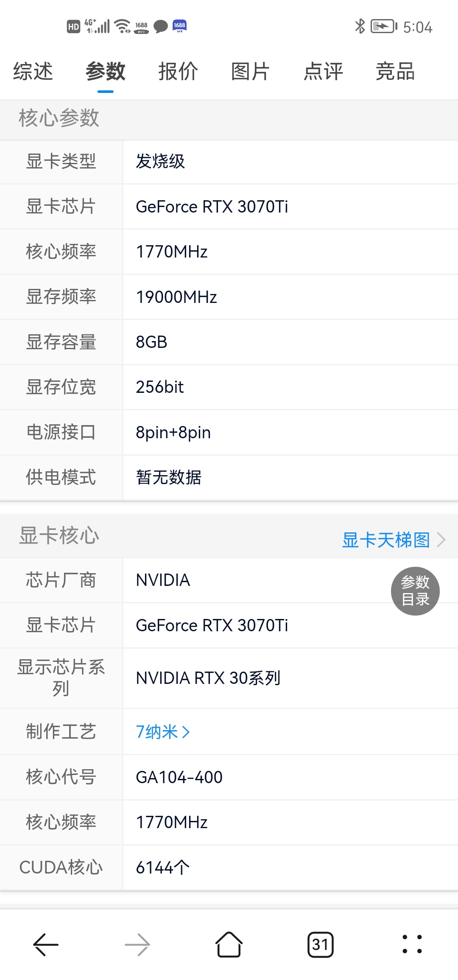Screen dimensions: 458x980
Task: Go to the browser home page
Action: (229, 944)
